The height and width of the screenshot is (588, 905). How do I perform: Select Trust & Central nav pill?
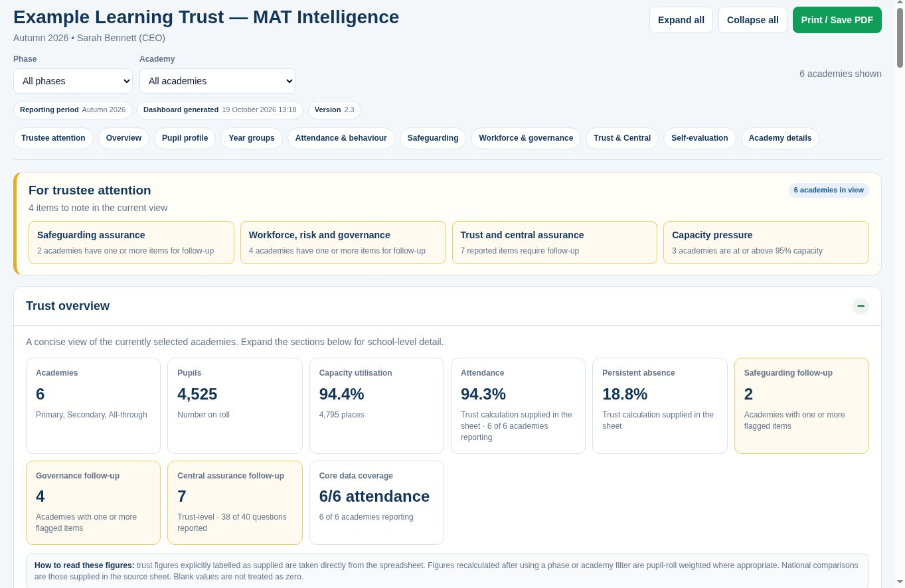pyautogui.click(x=622, y=138)
